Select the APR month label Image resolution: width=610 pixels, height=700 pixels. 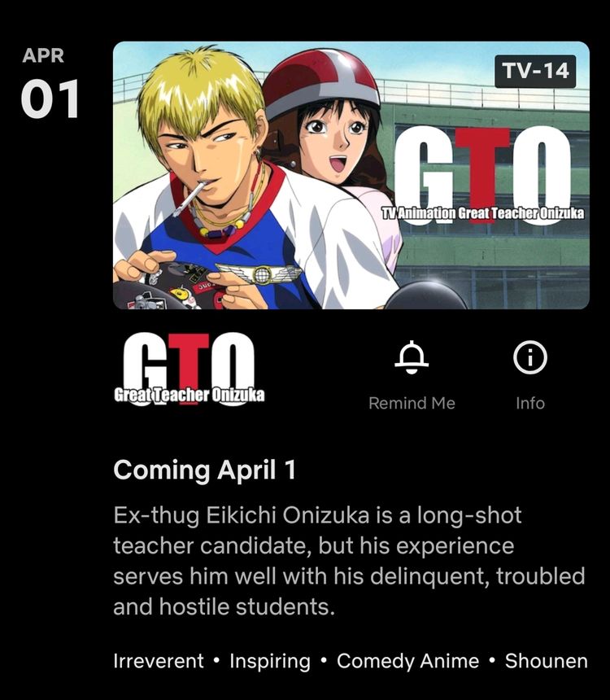[43, 56]
